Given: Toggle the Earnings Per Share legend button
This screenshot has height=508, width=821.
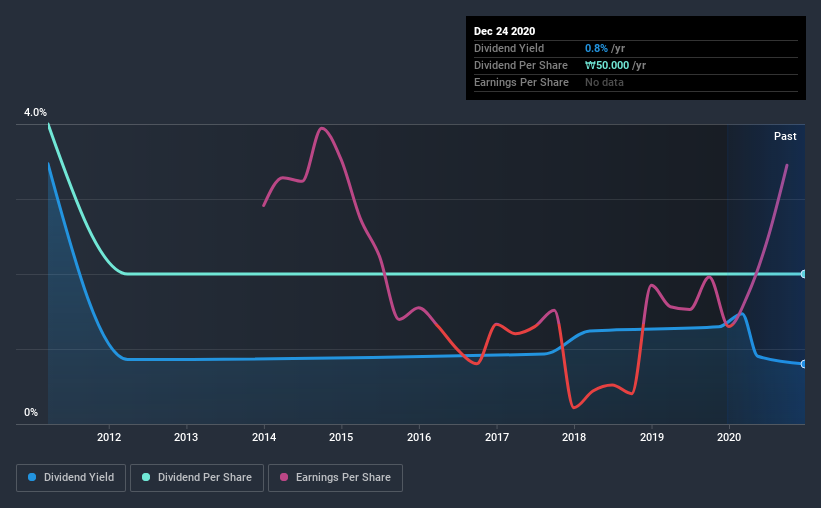Looking at the screenshot, I should (335, 478).
